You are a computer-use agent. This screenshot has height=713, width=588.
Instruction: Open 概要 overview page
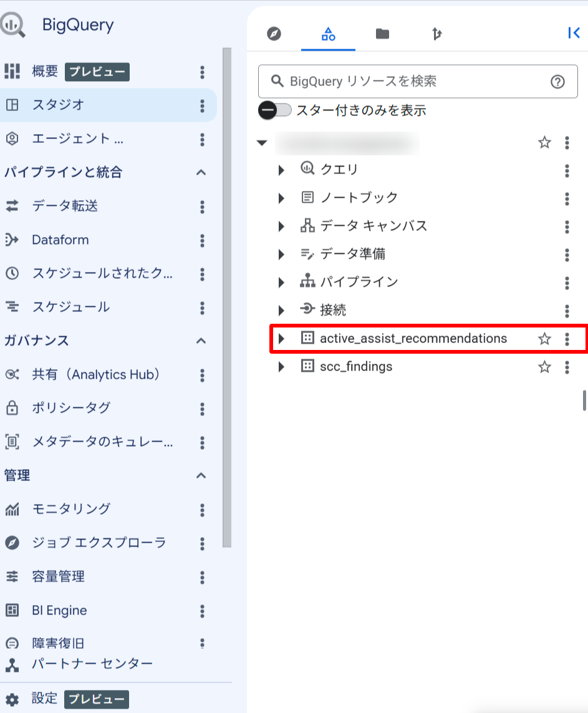[45, 71]
